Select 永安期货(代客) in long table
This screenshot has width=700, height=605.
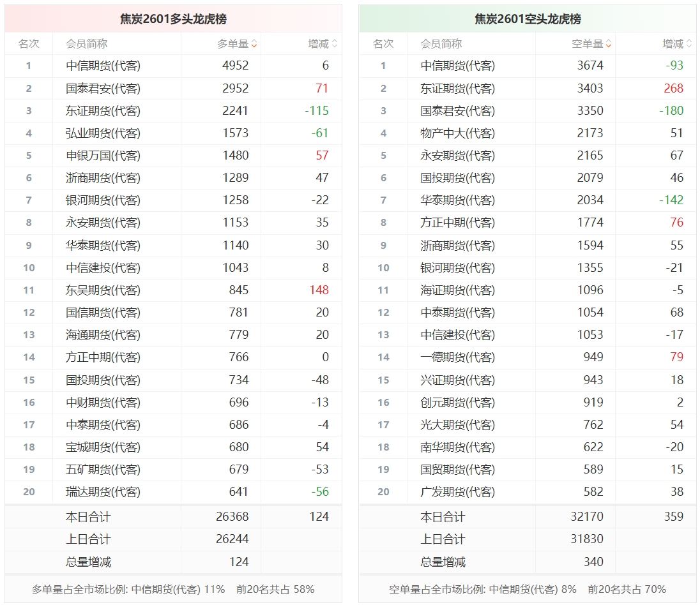coord(103,222)
